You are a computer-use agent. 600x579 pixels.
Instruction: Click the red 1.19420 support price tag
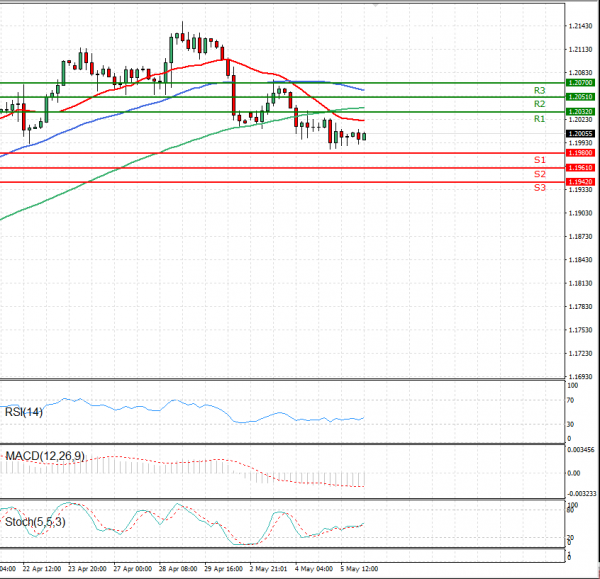point(580,182)
